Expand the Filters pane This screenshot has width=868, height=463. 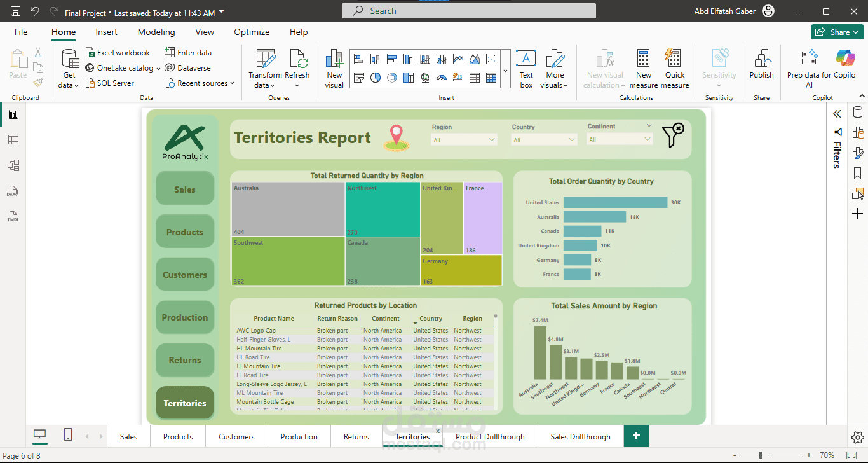point(837,114)
